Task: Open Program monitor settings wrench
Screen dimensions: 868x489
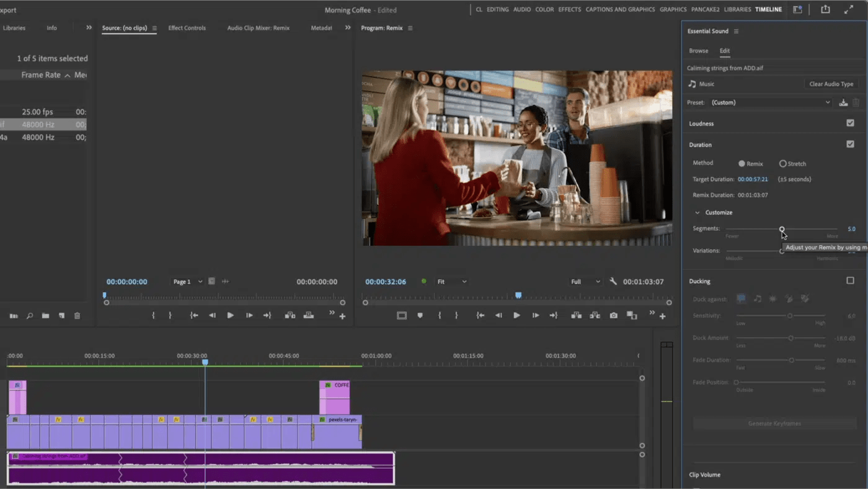Action: pos(613,282)
